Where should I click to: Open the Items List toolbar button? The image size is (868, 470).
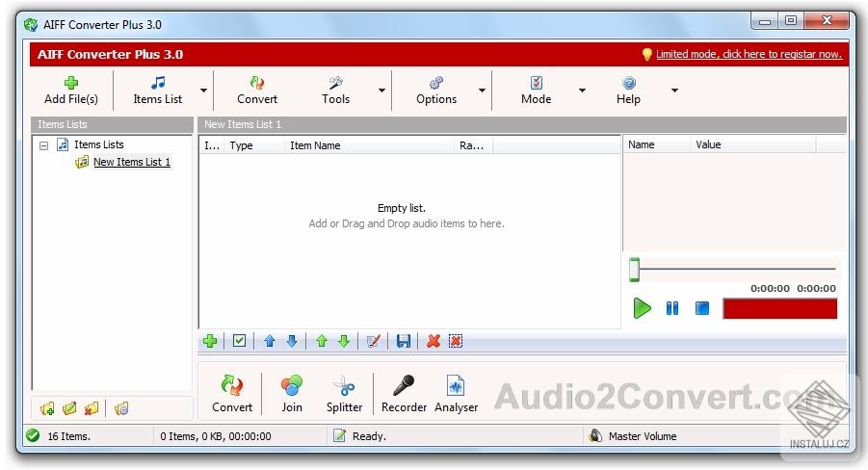click(x=157, y=91)
